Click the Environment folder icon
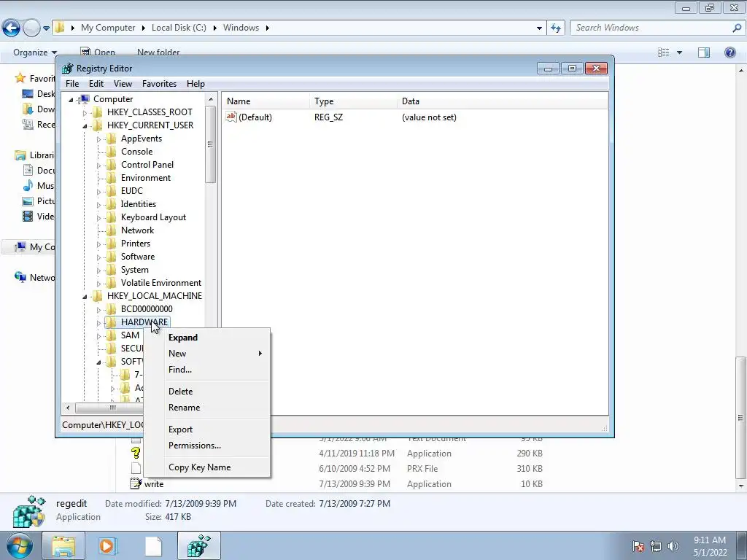This screenshot has height=560, width=747. tap(111, 178)
